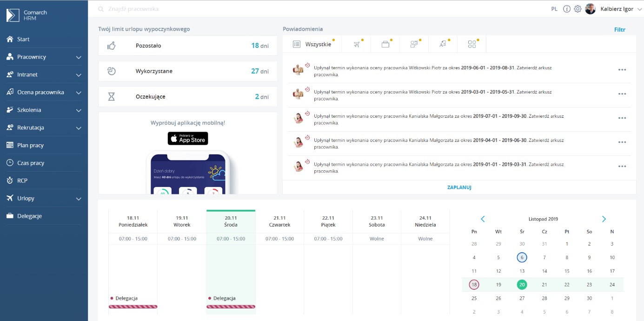The width and height of the screenshot is (644, 321).
Task: Open options for Kanialska 2019-07-01 notification
Action: click(622, 118)
